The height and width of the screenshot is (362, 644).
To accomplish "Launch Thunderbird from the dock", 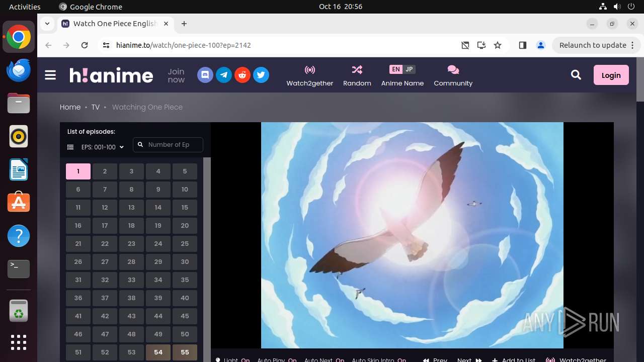I will 19,70.
